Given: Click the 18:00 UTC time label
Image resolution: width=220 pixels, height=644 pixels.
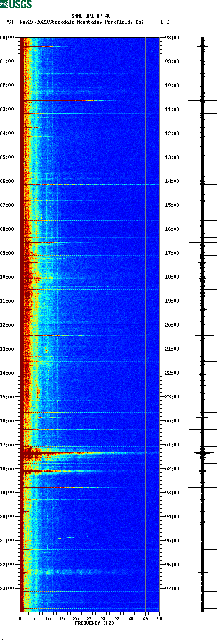Looking at the screenshot, I should [x=172, y=277].
